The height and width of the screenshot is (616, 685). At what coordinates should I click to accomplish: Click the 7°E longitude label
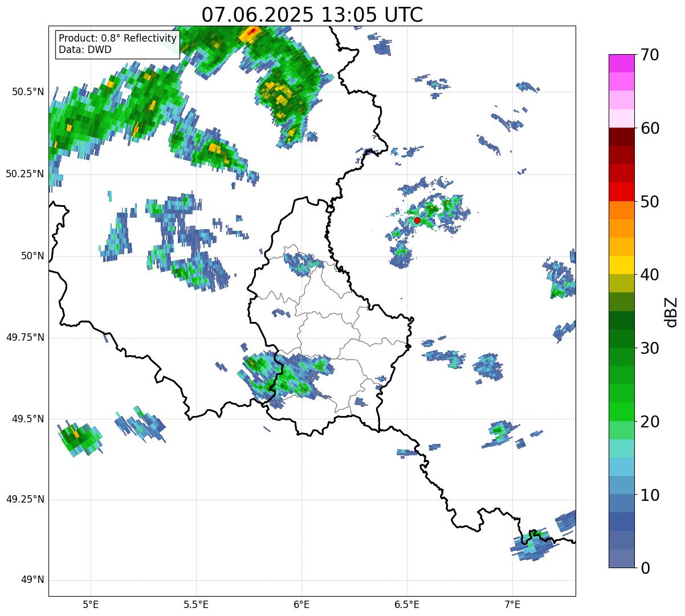point(512,605)
